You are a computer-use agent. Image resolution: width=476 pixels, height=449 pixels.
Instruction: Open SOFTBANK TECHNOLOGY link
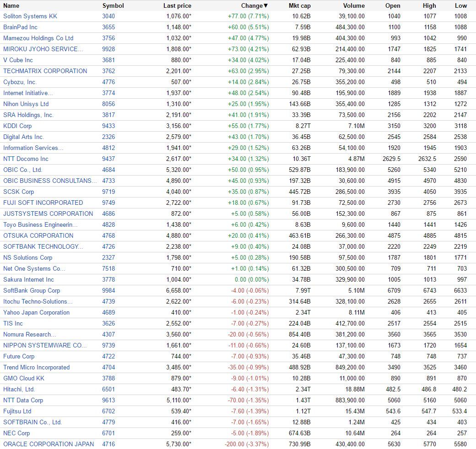click(43, 247)
